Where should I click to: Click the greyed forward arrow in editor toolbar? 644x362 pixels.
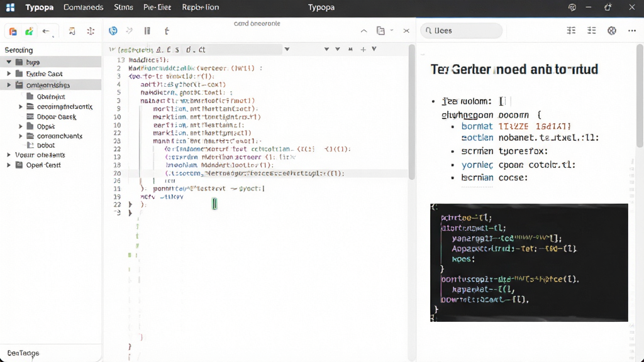(130, 31)
